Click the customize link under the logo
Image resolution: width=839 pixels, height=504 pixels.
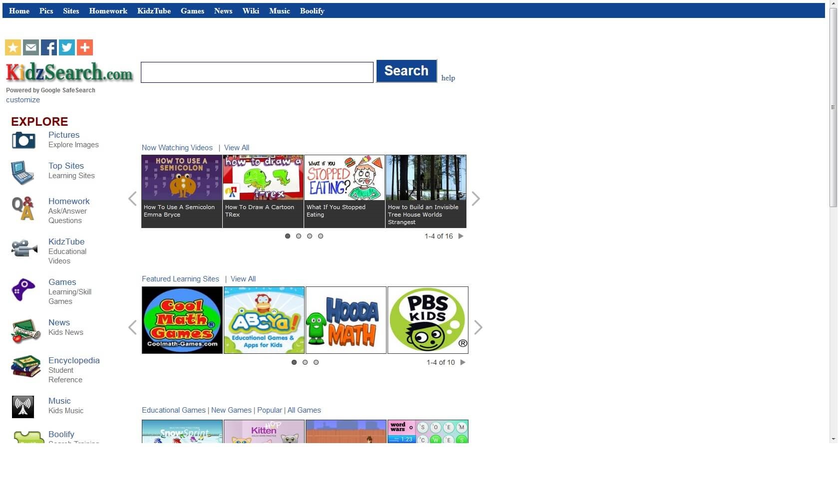pos(23,100)
